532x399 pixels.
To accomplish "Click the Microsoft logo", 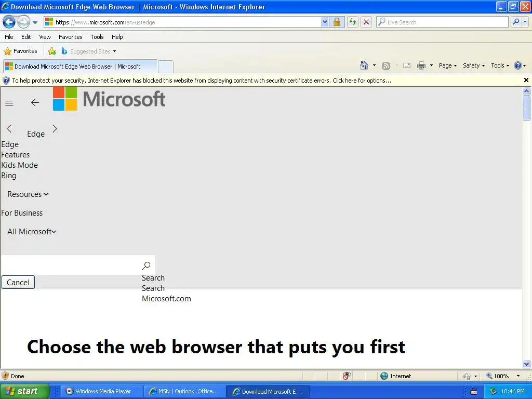I will click(109, 99).
